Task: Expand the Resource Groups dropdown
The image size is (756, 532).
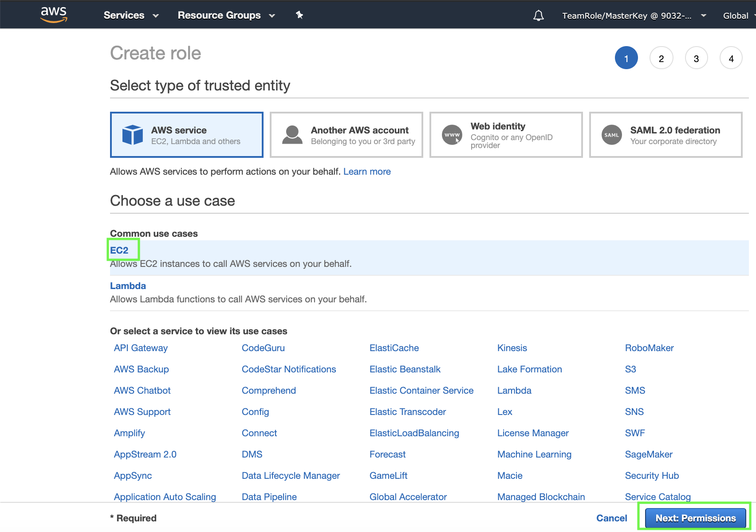Action: [x=226, y=15]
